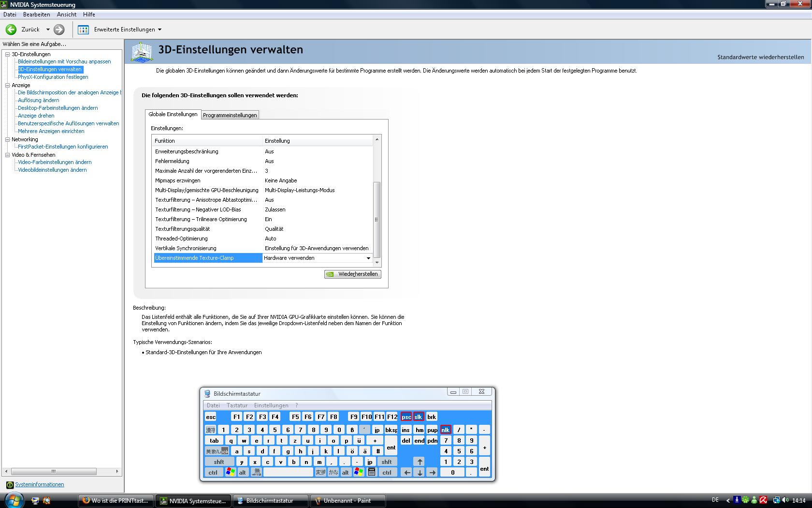Collapse the Networking tree node
This screenshot has width=812, height=508.
tap(8, 139)
